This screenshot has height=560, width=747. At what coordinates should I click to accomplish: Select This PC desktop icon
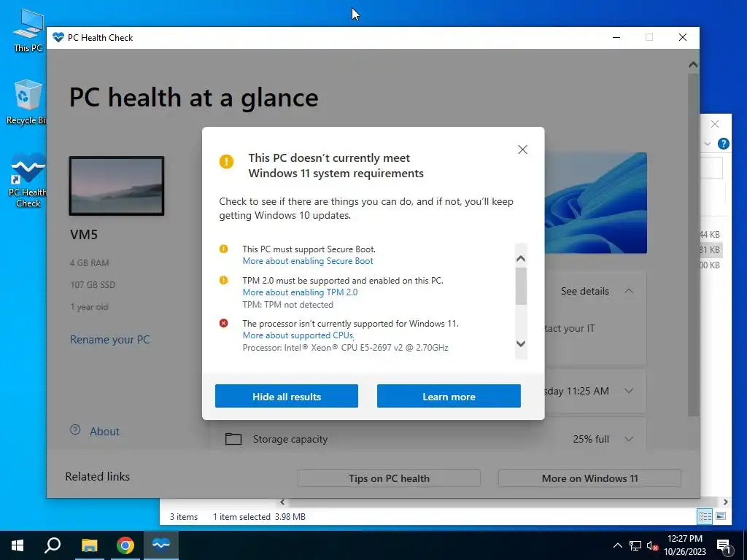[x=28, y=30]
